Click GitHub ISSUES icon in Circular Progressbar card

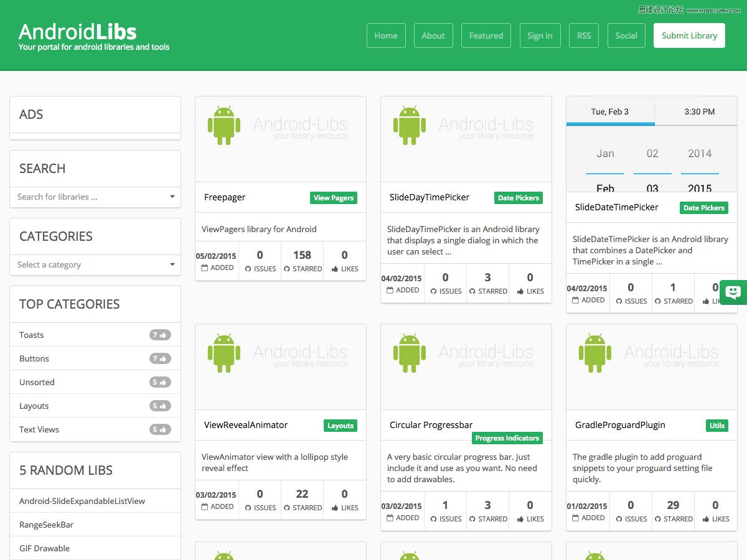tap(433, 520)
